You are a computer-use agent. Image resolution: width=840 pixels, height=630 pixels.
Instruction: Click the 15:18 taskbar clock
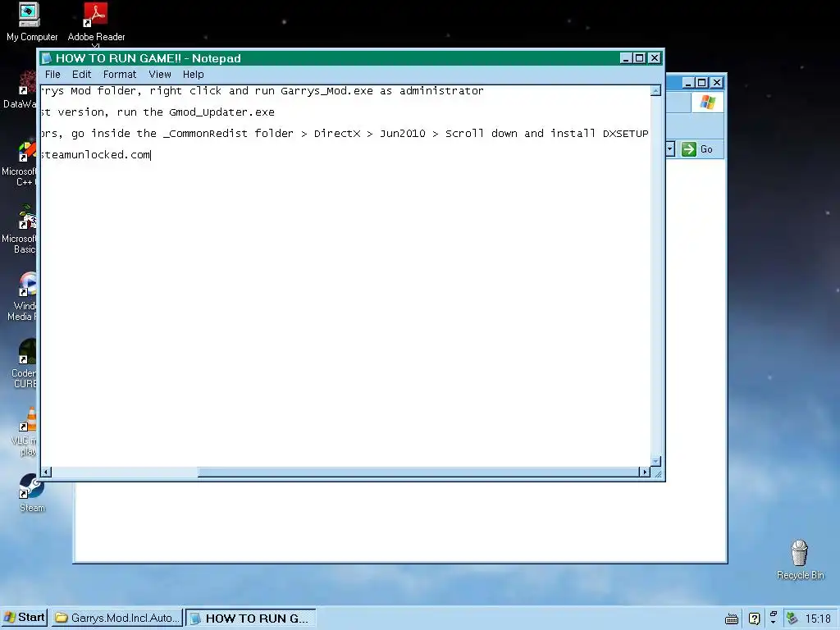tap(818, 619)
